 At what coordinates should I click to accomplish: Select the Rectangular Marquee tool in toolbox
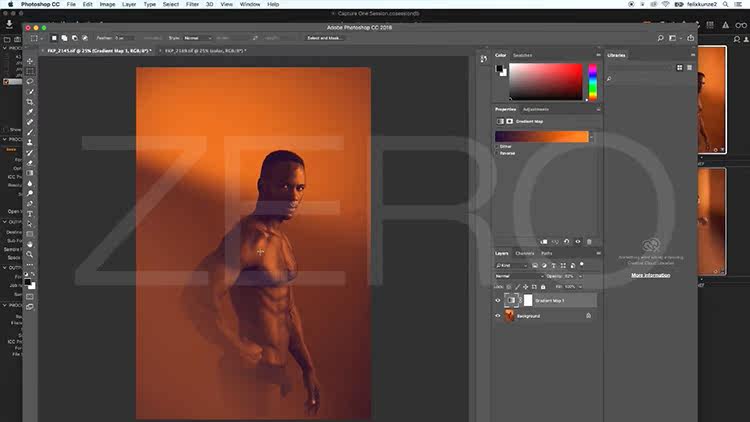pos(30,71)
